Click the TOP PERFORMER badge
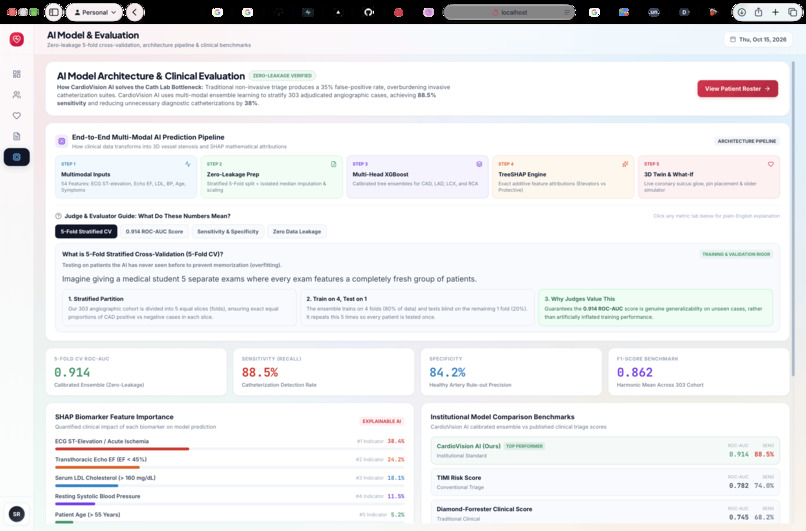 pos(524,446)
